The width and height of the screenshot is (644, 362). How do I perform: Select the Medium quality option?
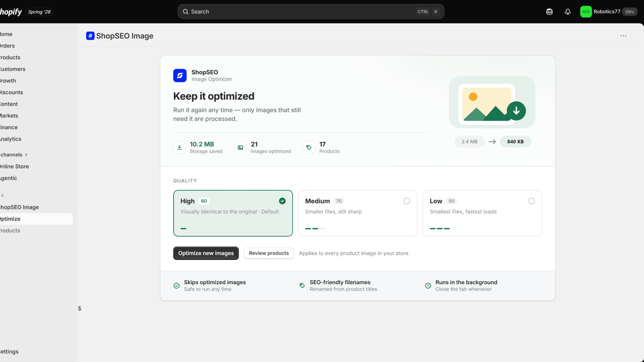tap(357, 213)
